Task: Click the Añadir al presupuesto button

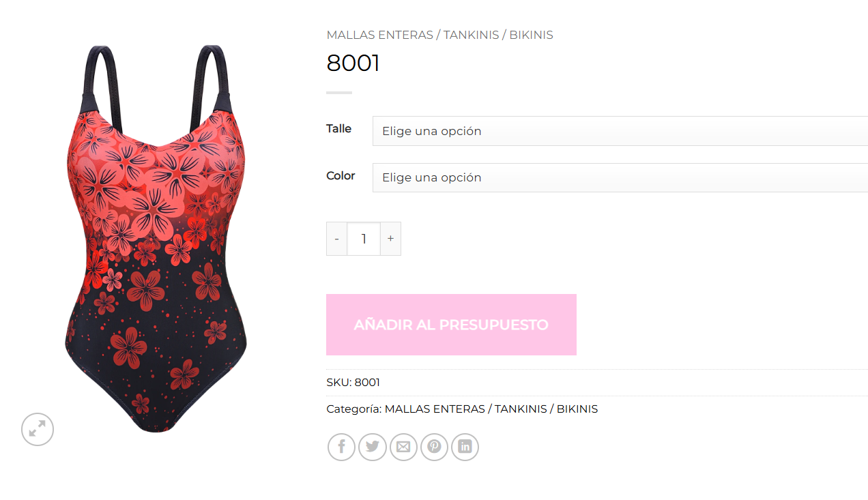Action: coord(451,325)
